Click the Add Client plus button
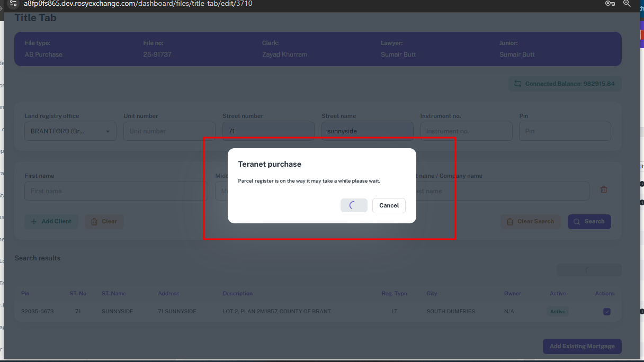 [51, 221]
